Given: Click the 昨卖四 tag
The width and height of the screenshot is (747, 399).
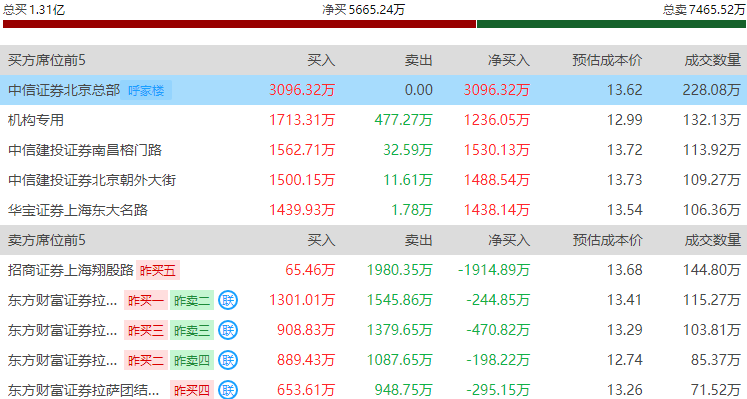Looking at the screenshot, I should 192,360.
